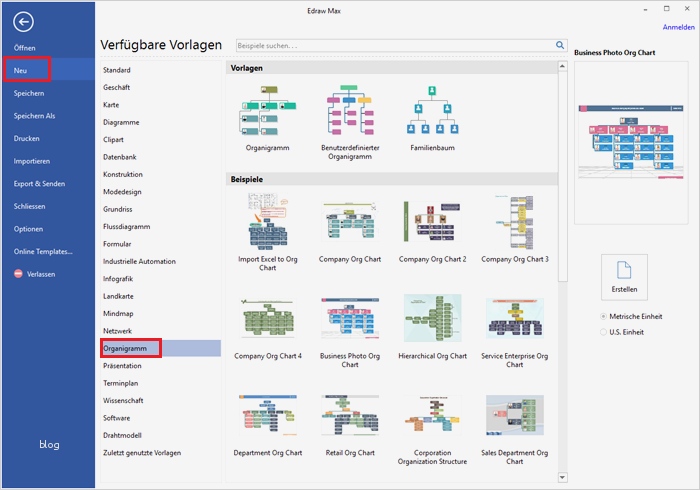700x490 pixels.
Task: Select Department Org Chart example
Action: point(267,425)
